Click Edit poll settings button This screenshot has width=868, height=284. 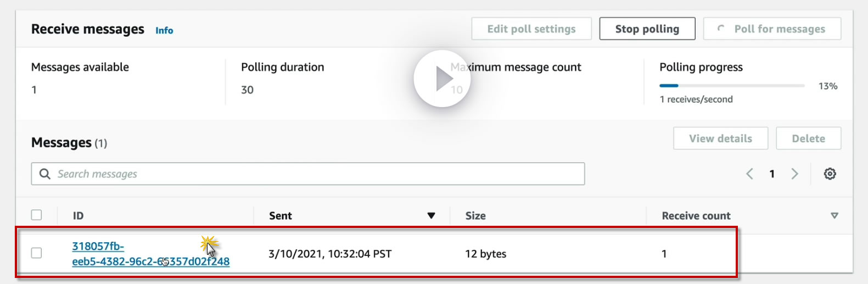click(x=531, y=29)
